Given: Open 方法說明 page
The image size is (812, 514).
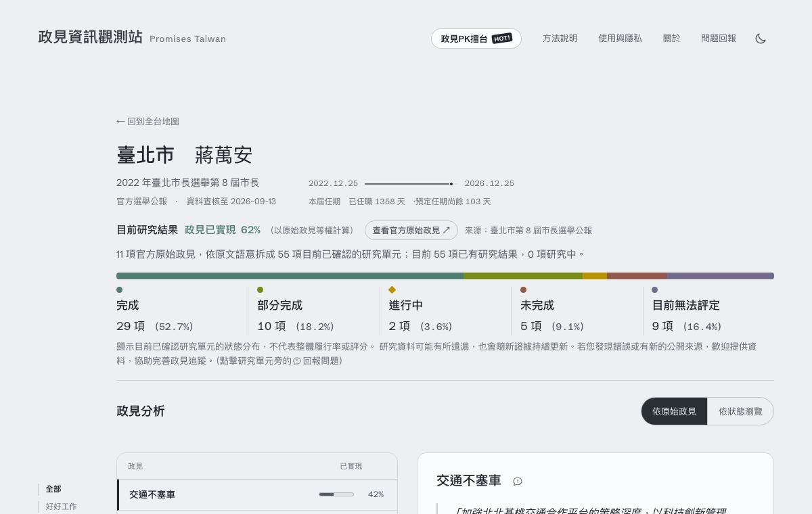Looking at the screenshot, I should click(x=560, y=39).
